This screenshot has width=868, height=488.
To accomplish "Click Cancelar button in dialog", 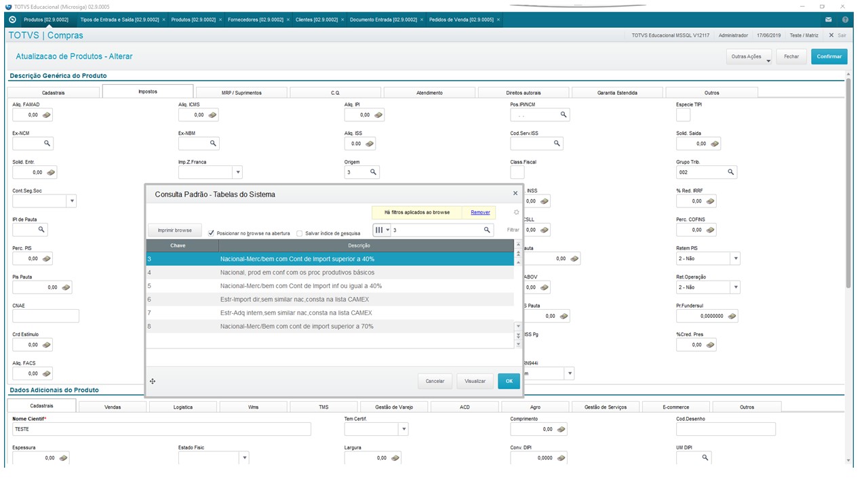I will (x=435, y=381).
